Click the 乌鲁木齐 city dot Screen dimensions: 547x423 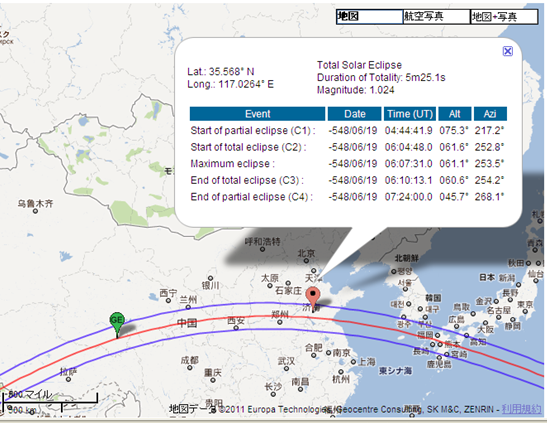(35, 211)
